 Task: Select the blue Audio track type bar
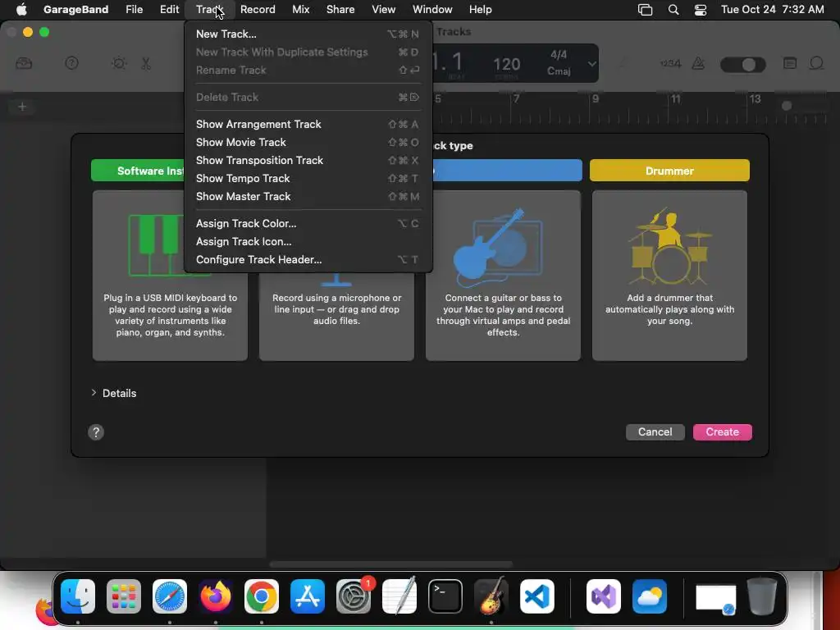tap(507, 171)
